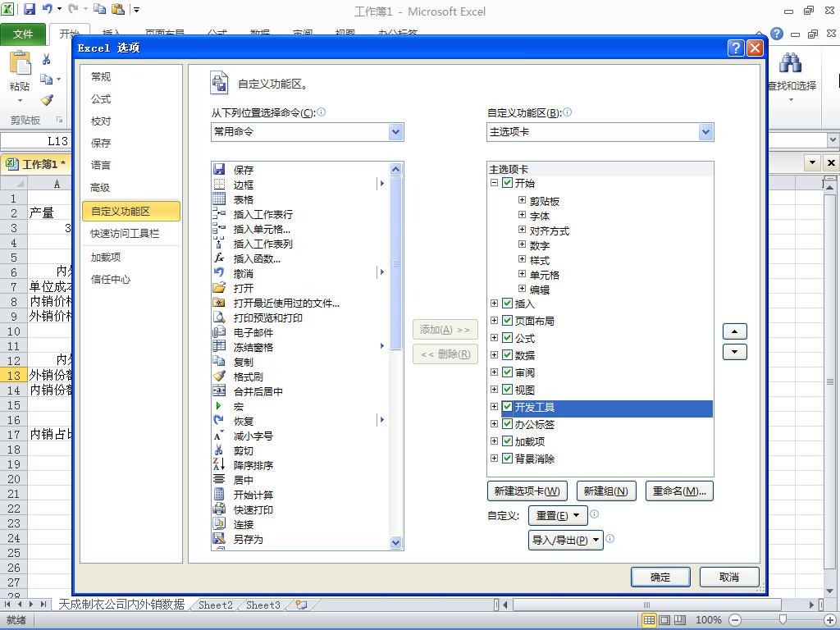Viewport: 840px width, 630px height.
Task: Toggle the 页面布局 tab checkbox
Action: [508, 321]
